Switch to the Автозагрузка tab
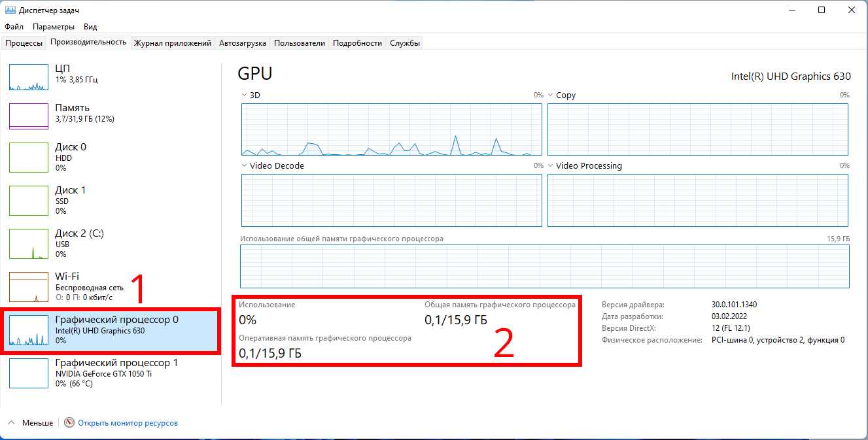The width and height of the screenshot is (868, 440). click(243, 42)
